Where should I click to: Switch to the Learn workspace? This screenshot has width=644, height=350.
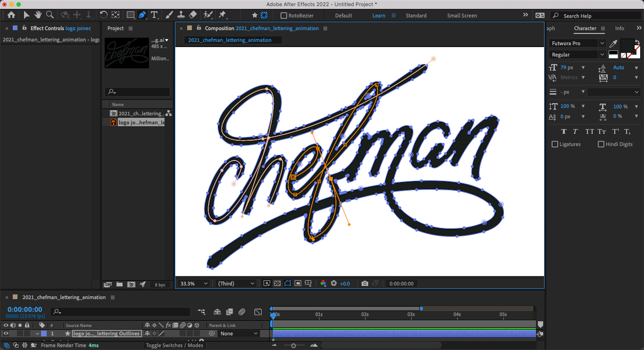coord(379,16)
